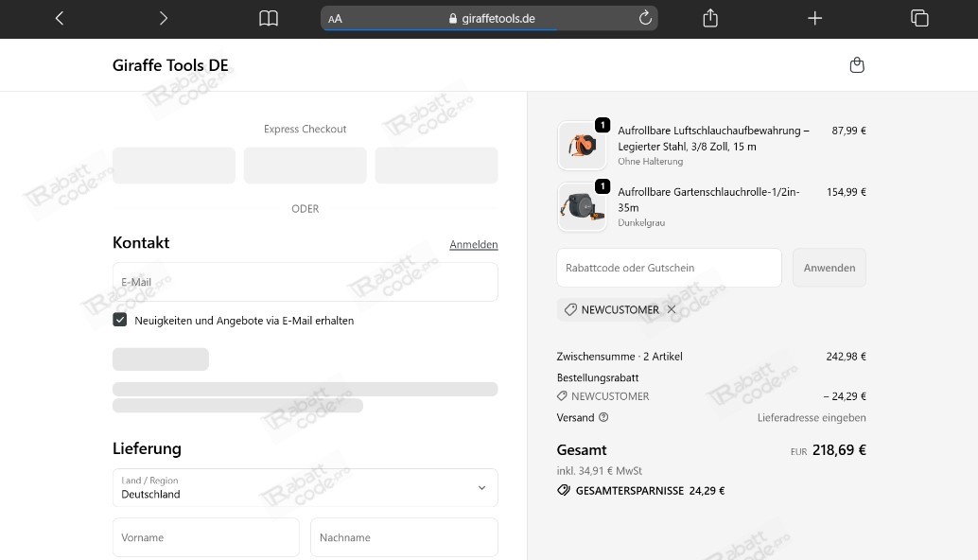Open the Land / Region dropdown
Screen dimensions: 978x560
(305, 488)
